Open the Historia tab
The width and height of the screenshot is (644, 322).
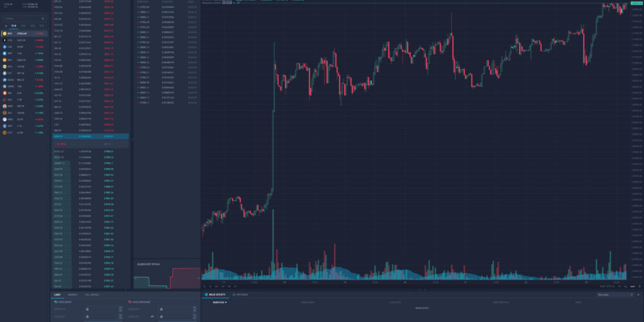tap(241, 295)
